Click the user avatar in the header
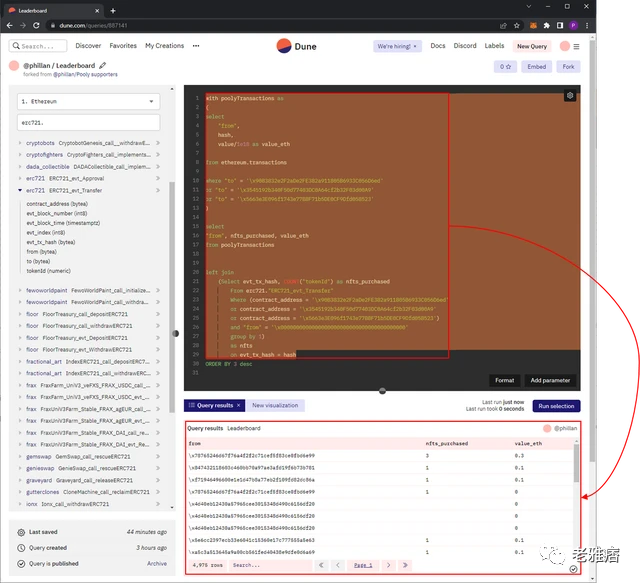This screenshot has height=583, width=640. point(565,46)
